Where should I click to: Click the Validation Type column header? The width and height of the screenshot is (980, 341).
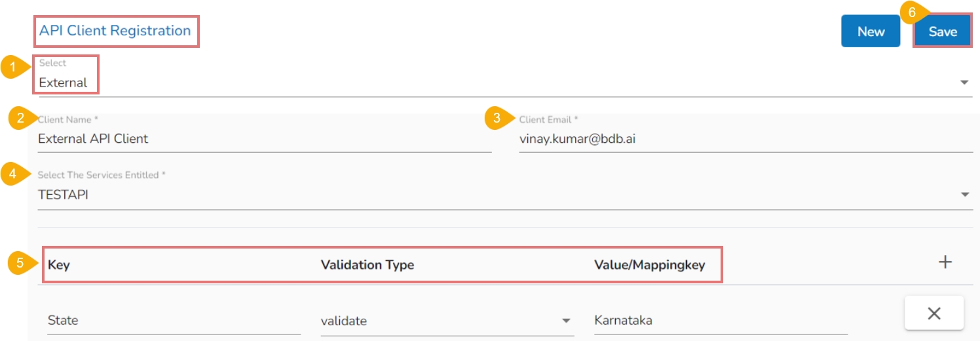pos(367,265)
